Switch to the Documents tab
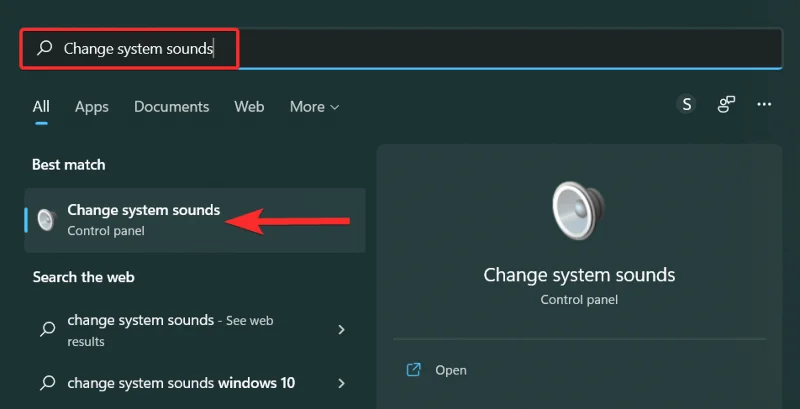The width and height of the screenshot is (800, 409). [x=171, y=107]
